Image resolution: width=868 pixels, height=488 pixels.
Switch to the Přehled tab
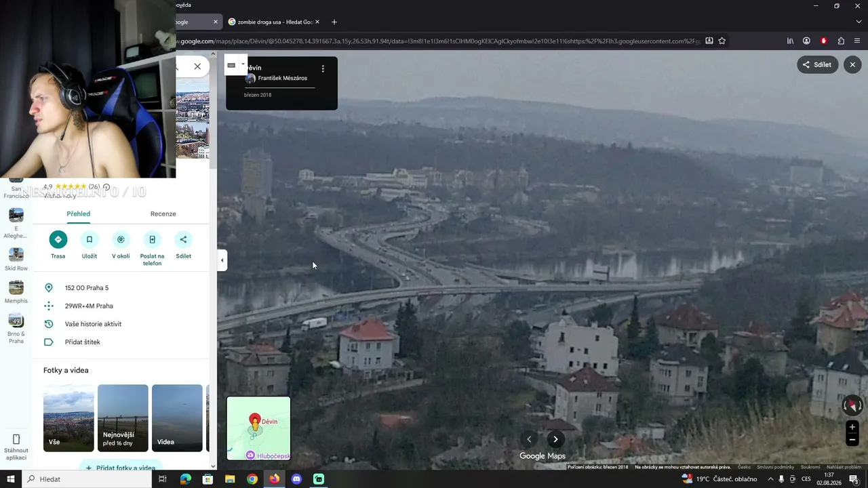[x=79, y=213]
